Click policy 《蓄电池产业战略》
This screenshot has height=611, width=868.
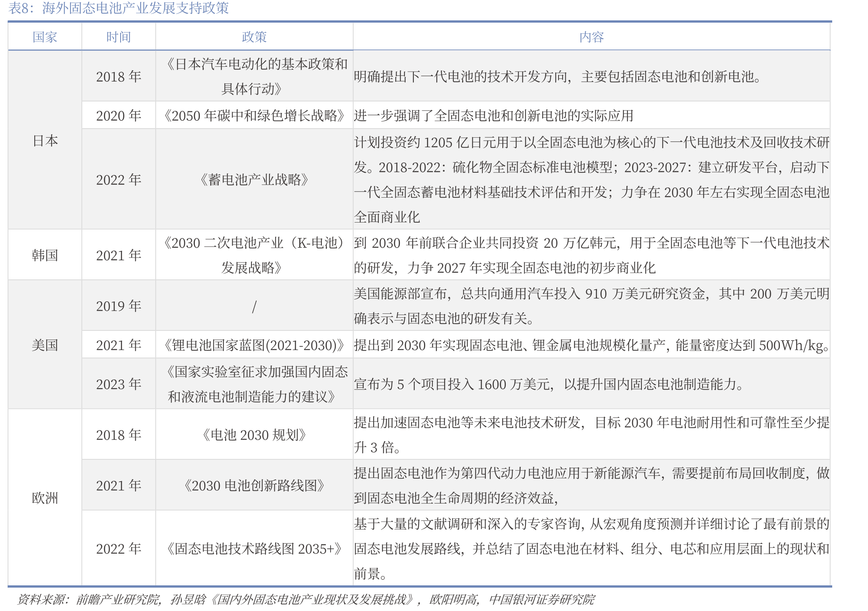pyautogui.click(x=254, y=179)
